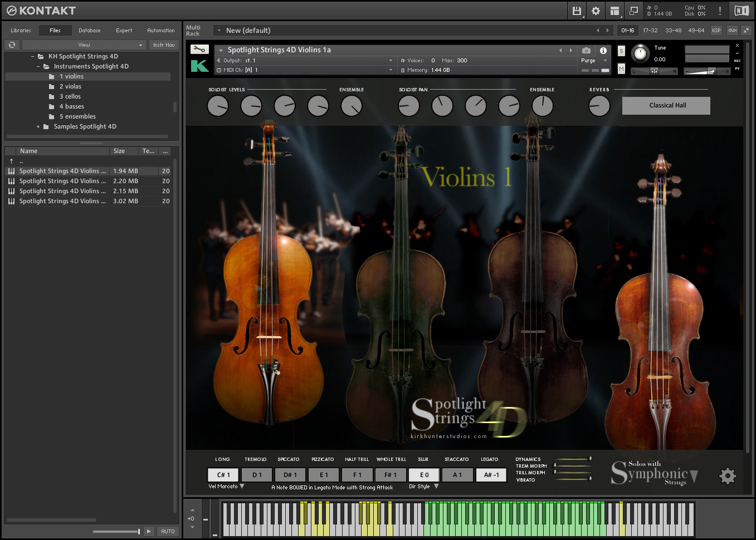The width and height of the screenshot is (756, 540).
Task: Switch to the Expert tab
Action: tap(124, 31)
